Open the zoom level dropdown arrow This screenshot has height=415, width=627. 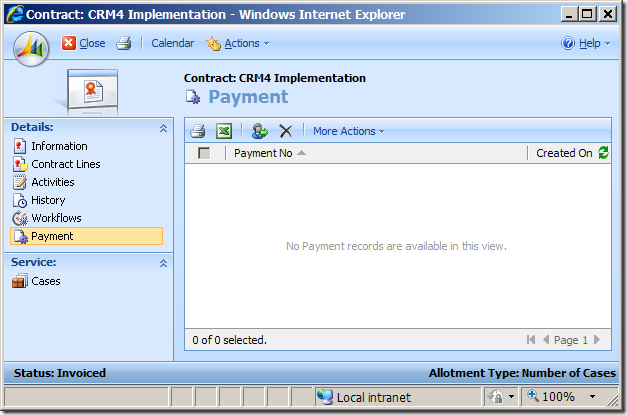coord(593,397)
